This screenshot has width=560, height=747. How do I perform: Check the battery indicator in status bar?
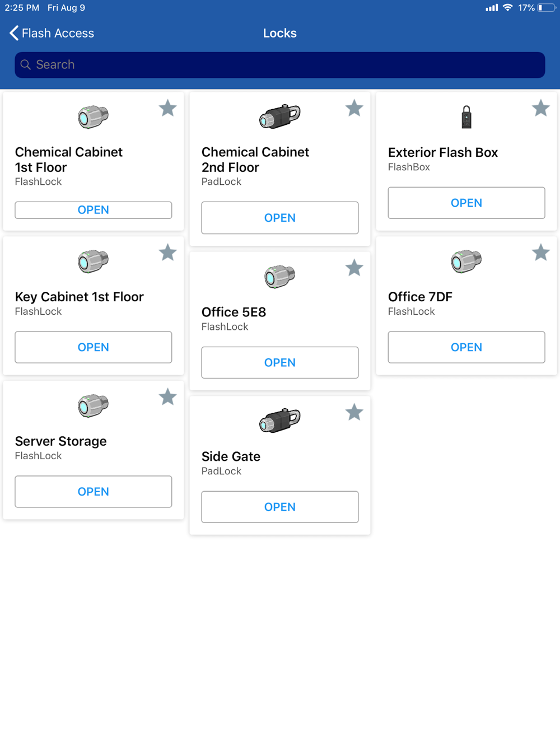546,8
